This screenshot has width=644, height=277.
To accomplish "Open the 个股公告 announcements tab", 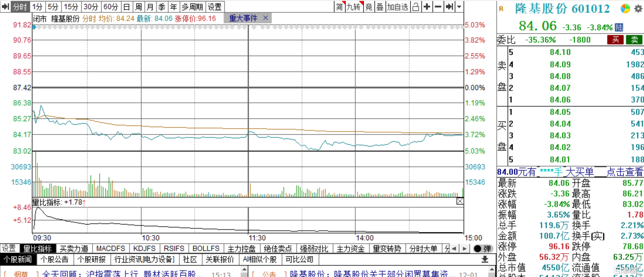I will pyautogui.click(x=54, y=259).
